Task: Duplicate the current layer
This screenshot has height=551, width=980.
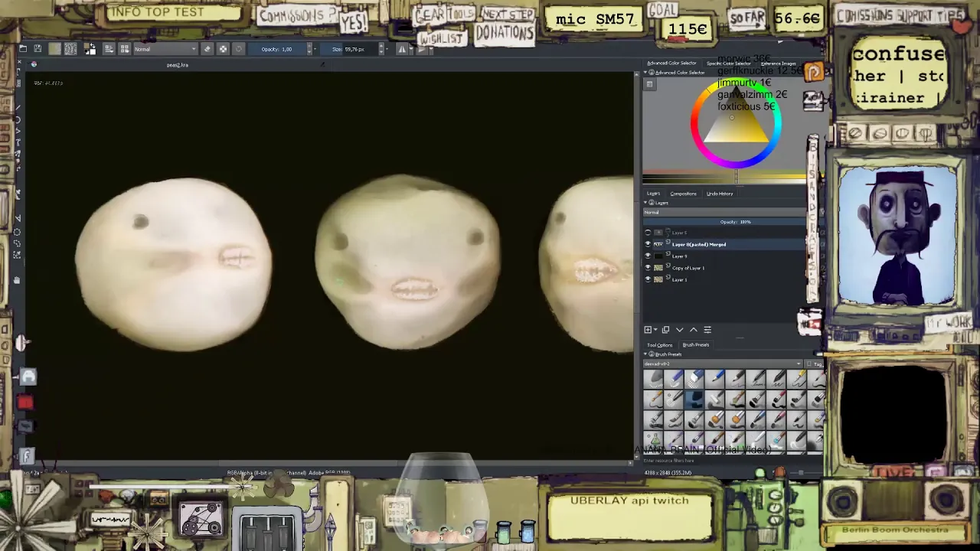Action: click(665, 330)
